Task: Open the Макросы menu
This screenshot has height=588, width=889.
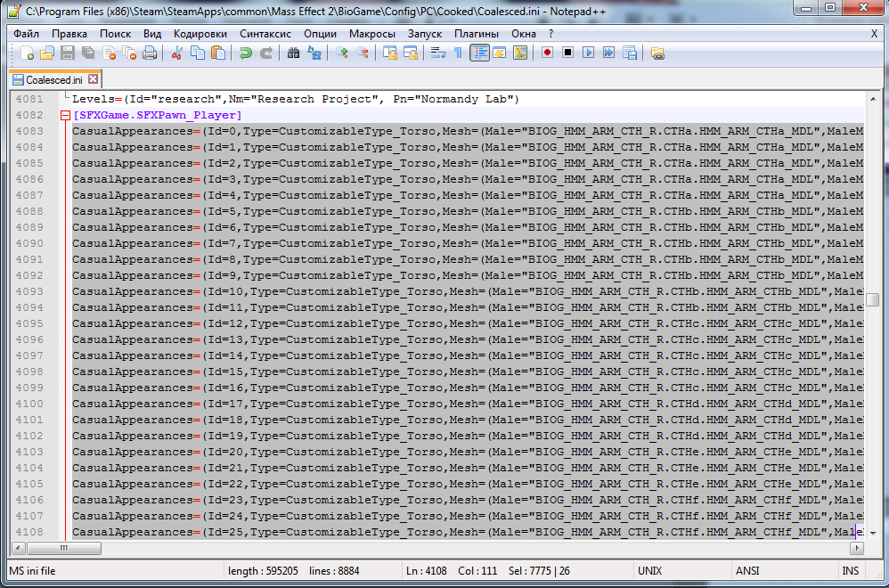Action: 372,34
